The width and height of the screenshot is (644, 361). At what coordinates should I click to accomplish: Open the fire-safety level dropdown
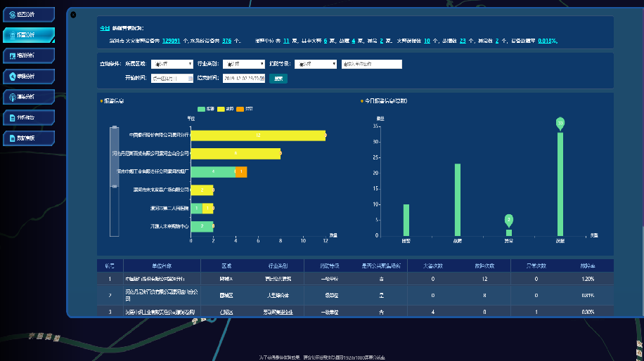tap(316, 64)
